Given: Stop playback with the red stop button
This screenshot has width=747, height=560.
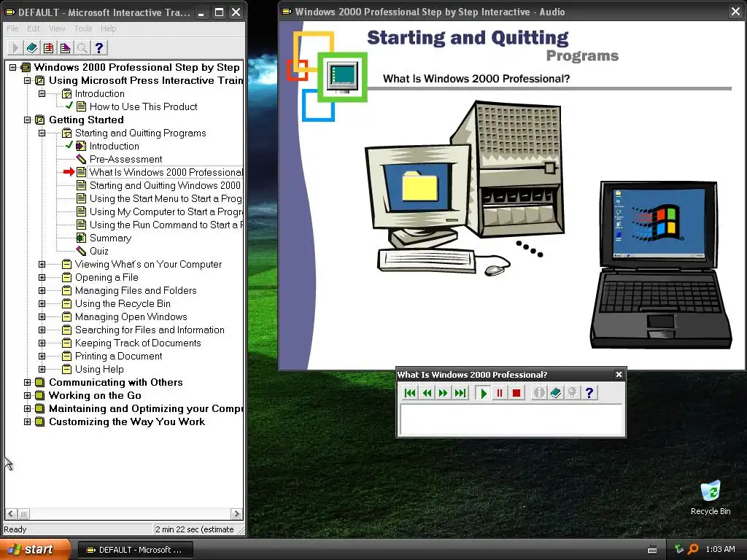Looking at the screenshot, I should click(516, 393).
